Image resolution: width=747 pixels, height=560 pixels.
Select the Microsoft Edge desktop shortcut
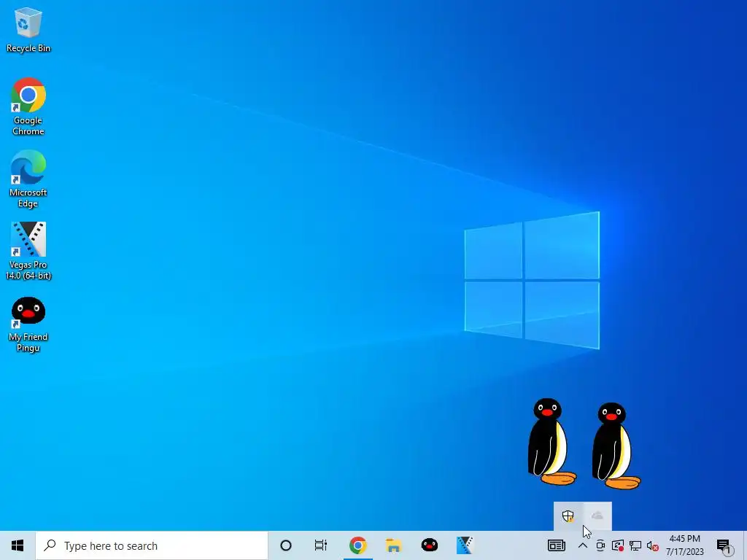(x=28, y=179)
